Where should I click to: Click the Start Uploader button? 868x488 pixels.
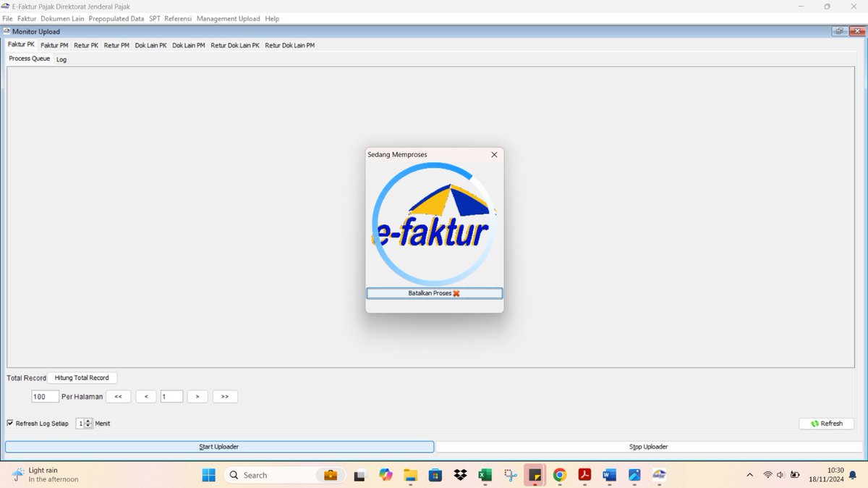[x=219, y=447]
